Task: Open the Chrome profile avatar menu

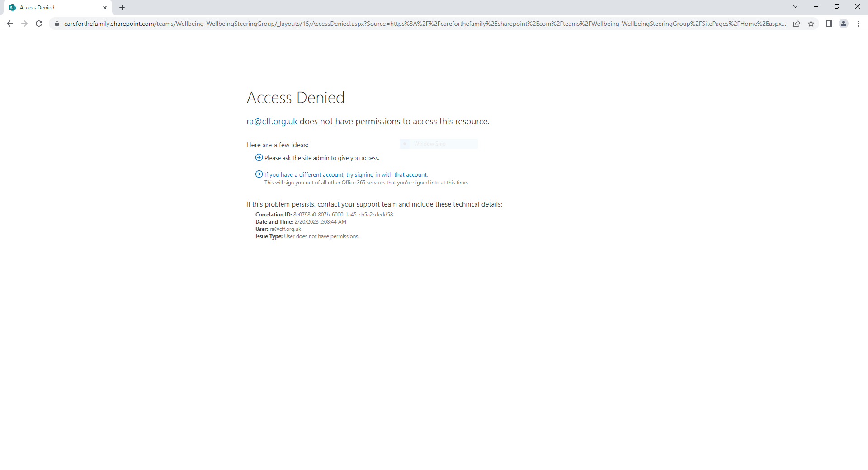Action: click(844, 23)
